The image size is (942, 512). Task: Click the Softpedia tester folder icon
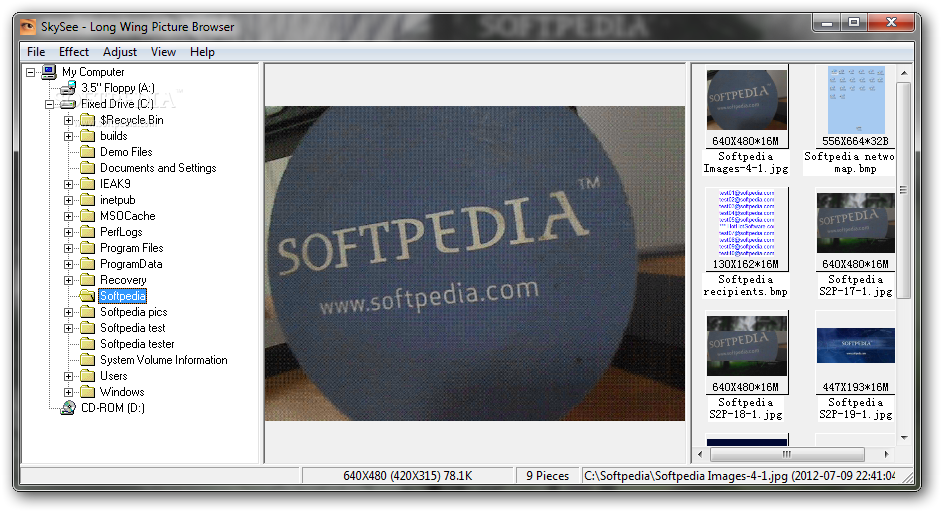[x=88, y=344]
